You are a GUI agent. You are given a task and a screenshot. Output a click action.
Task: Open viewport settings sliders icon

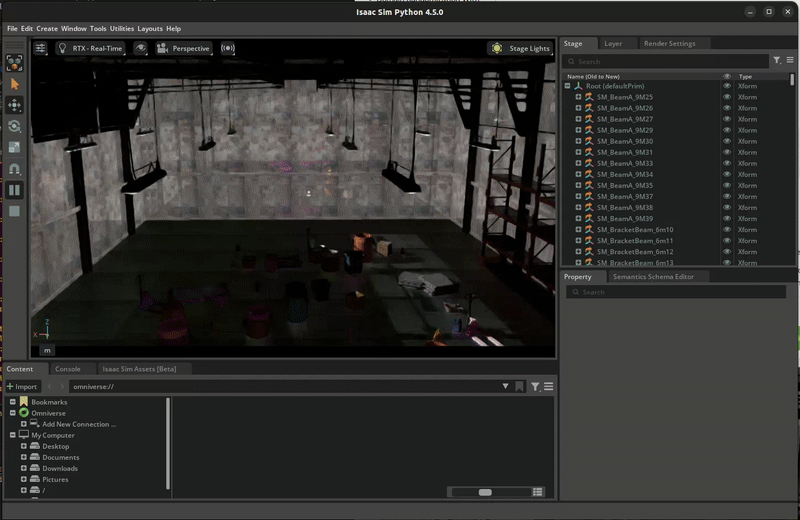pos(41,48)
